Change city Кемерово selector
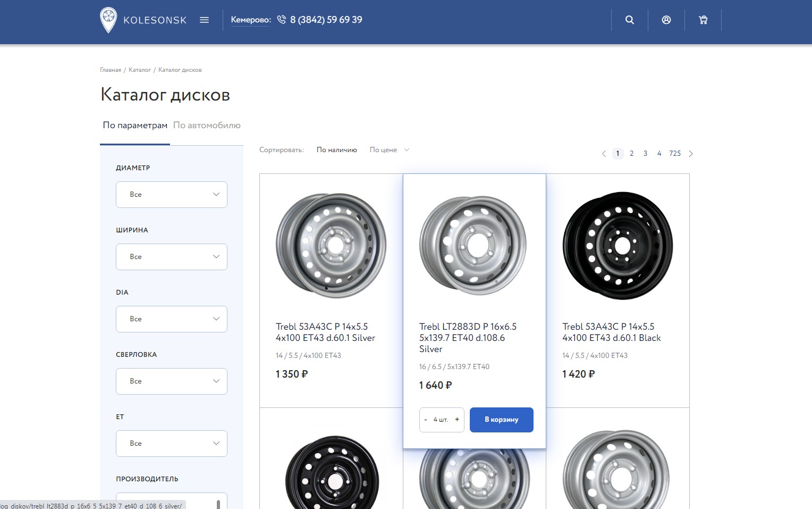Image resolution: width=812 pixels, height=509 pixels. click(251, 20)
